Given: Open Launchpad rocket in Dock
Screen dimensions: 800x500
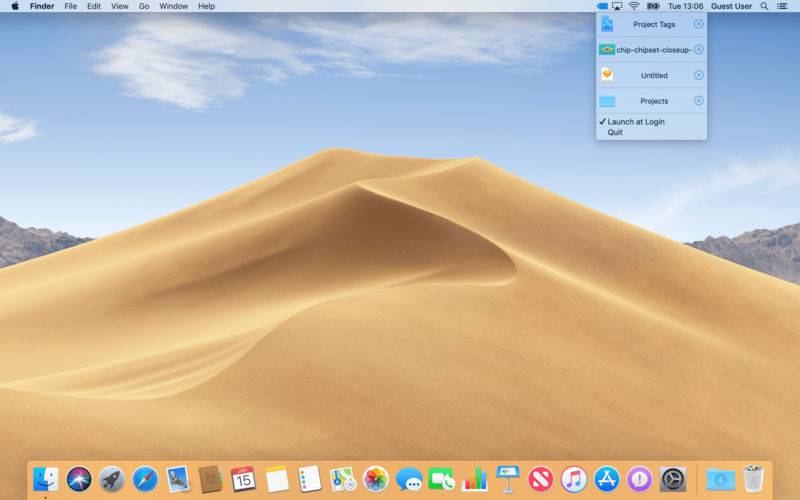Looking at the screenshot, I should click(x=112, y=479).
